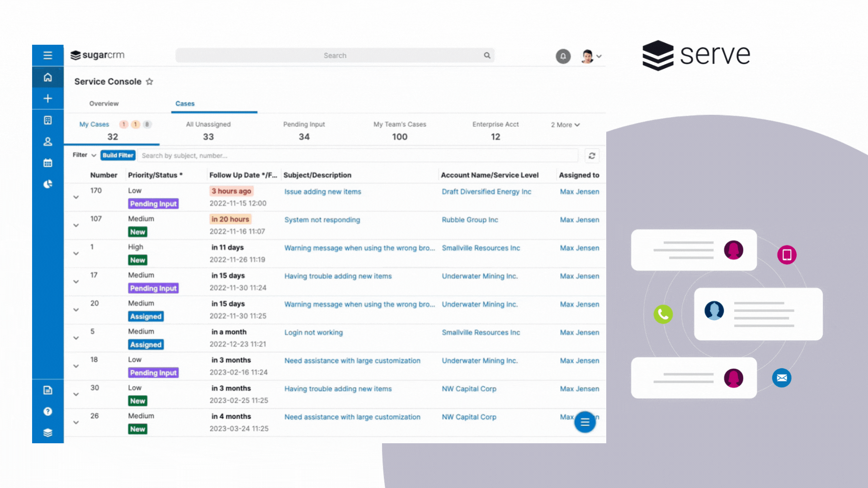868x488 pixels.
Task: Click the plus quick-create icon
Action: (x=47, y=99)
